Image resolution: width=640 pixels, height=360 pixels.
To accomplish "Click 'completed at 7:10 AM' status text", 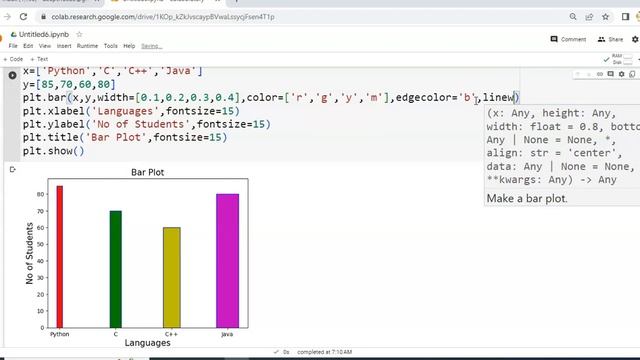I will (324, 352).
